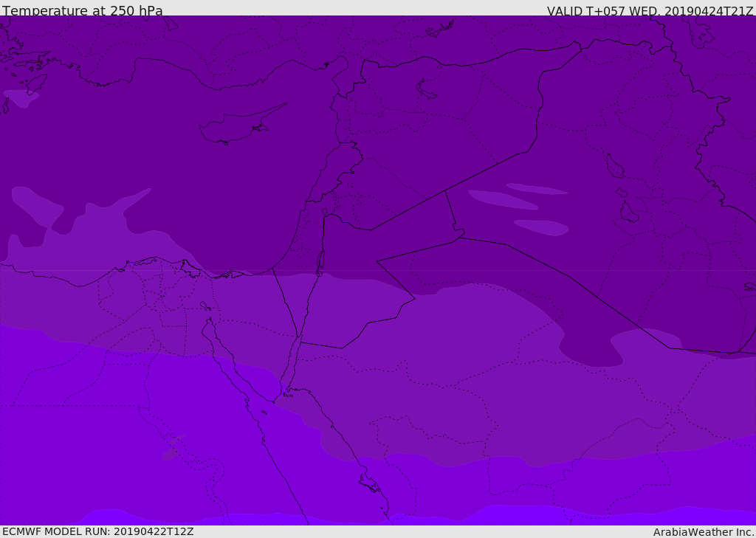Click the 'VALID T+057 WED. 20190424T21Z' label
The height and width of the screenshot is (538, 756).
click(650, 10)
